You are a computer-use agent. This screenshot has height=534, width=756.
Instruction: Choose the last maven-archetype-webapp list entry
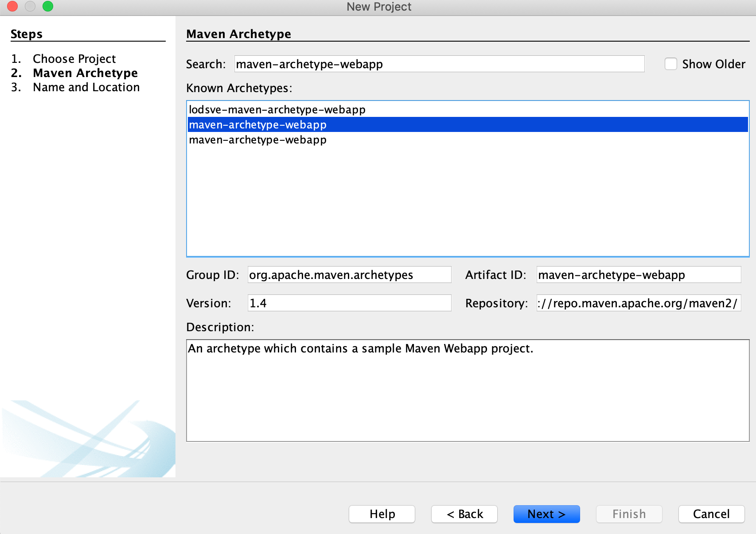[468, 139]
